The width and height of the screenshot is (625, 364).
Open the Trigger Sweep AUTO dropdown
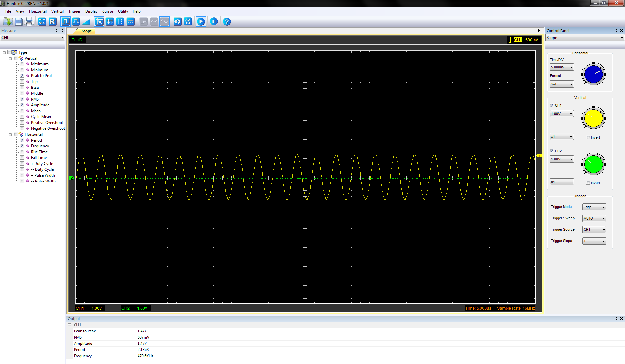click(594, 219)
